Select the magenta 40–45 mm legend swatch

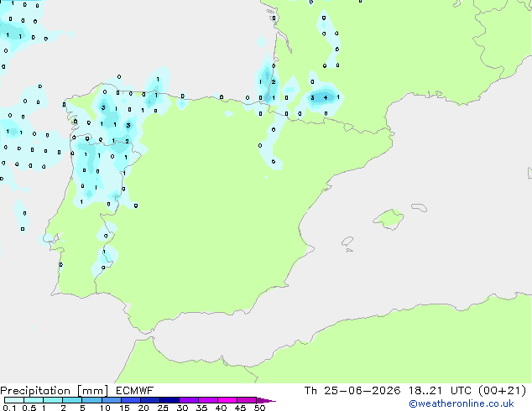coord(227,400)
